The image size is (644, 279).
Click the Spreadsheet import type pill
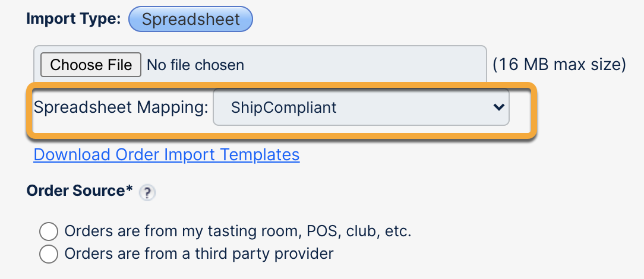[191, 19]
